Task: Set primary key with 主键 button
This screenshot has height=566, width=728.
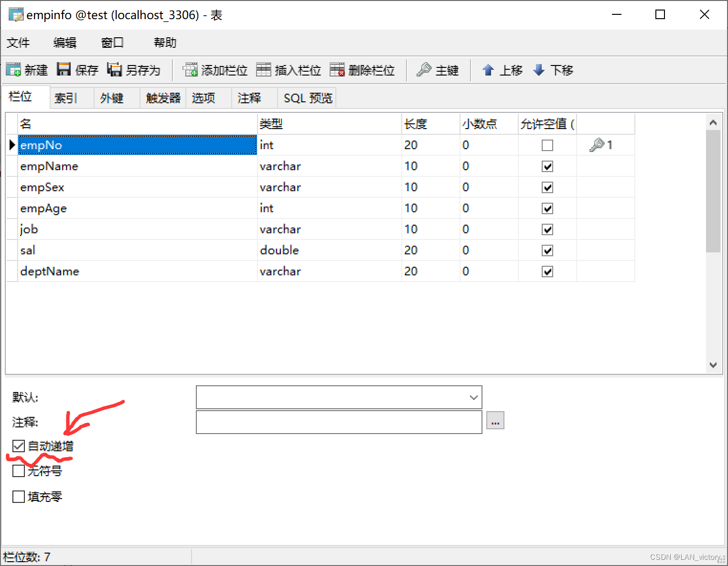Action: tap(438, 70)
